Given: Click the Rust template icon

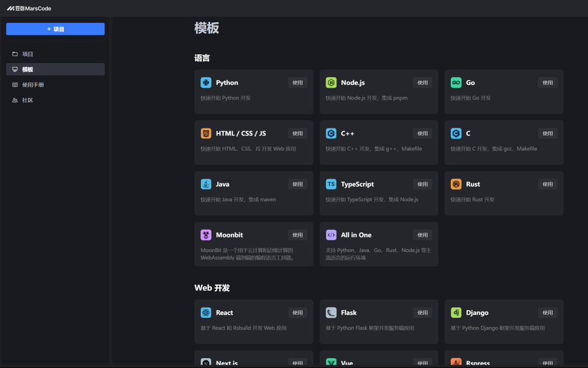Looking at the screenshot, I should (x=456, y=184).
